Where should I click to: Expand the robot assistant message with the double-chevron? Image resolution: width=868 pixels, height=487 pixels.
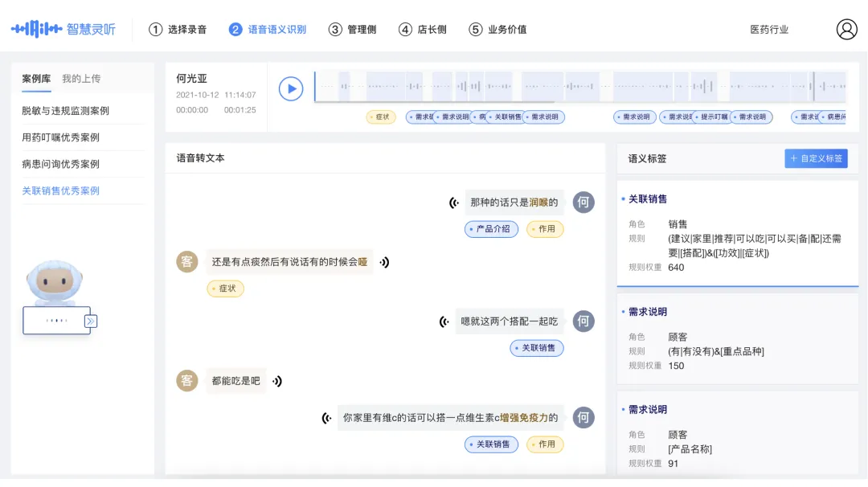pos(88,320)
